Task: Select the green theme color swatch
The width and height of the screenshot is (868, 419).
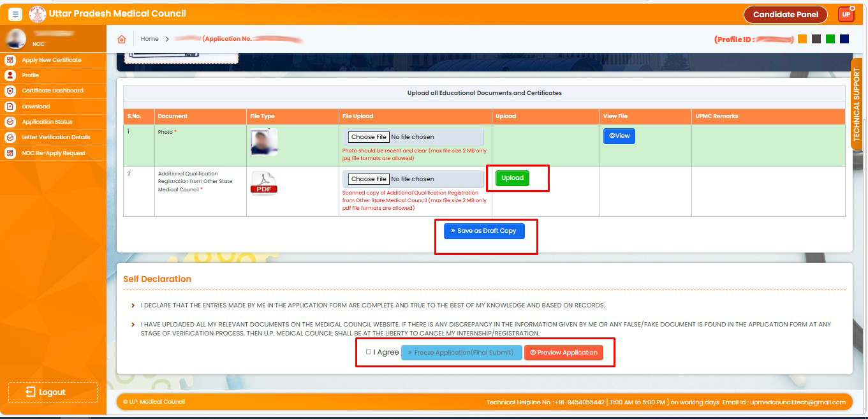Action: click(x=830, y=39)
